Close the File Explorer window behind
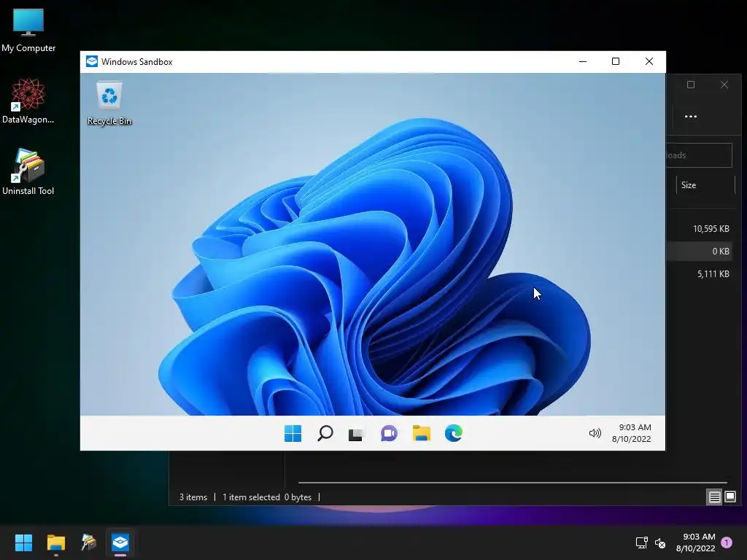The width and height of the screenshot is (747, 560). coord(724,85)
